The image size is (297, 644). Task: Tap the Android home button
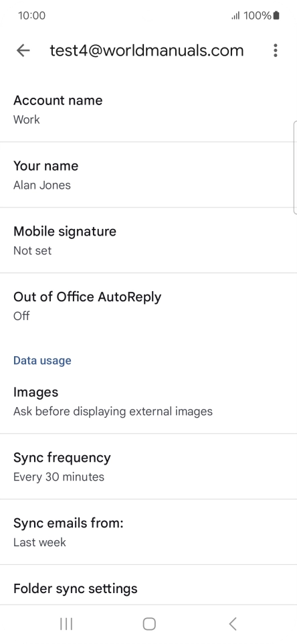tap(149, 624)
